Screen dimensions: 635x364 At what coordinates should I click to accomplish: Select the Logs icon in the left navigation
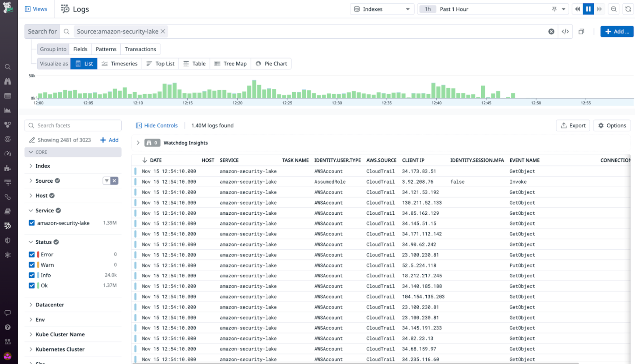[8, 226]
